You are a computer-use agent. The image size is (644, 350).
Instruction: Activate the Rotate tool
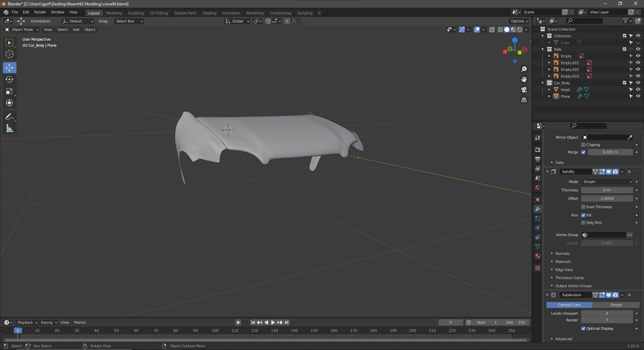click(9, 80)
